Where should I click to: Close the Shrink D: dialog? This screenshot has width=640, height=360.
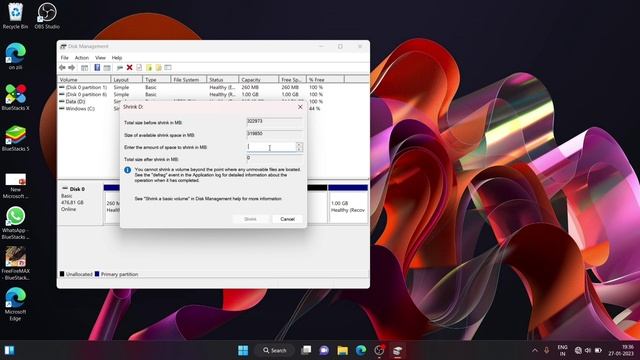tap(300, 107)
